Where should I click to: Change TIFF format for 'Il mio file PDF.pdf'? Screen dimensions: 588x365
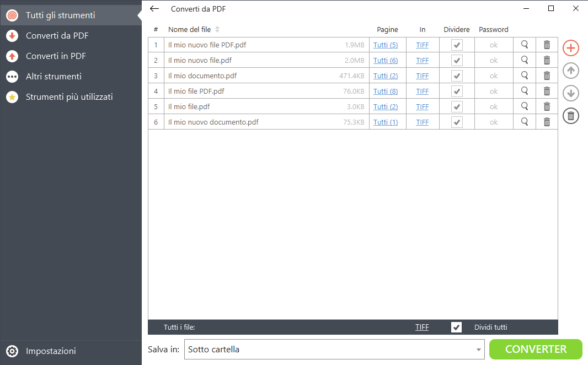(423, 91)
